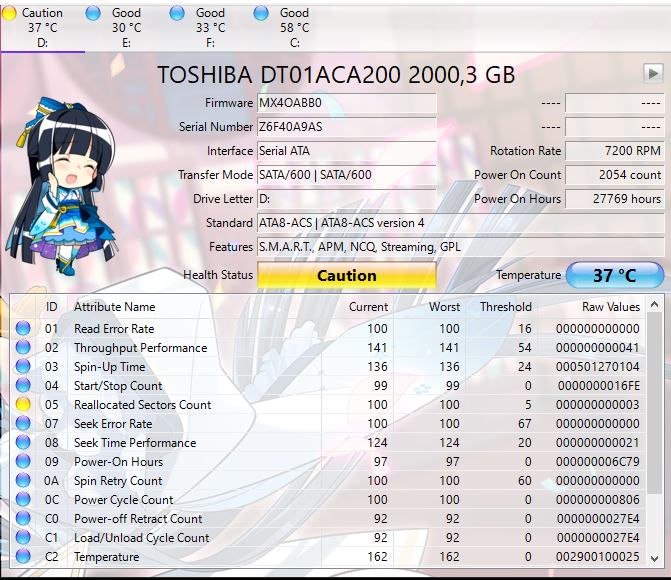Click the blue orb for Read Error Rate
671x580 pixels.
[23, 328]
